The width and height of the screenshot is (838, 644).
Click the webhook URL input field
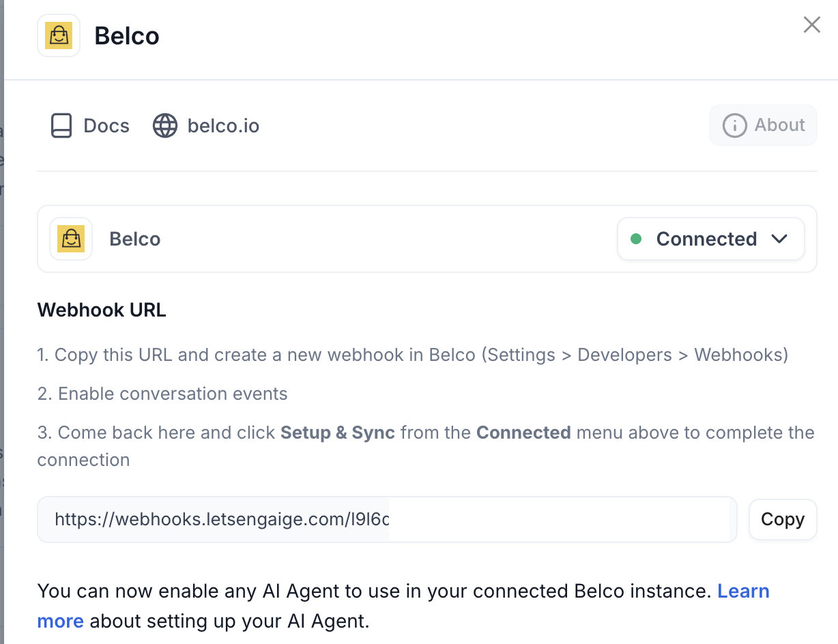[x=387, y=519]
